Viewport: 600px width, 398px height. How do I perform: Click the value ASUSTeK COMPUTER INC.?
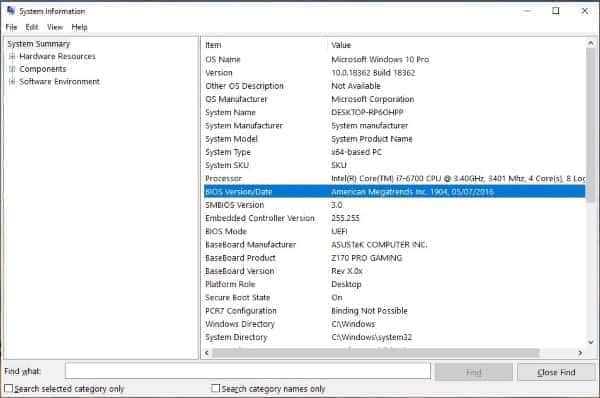click(379, 245)
